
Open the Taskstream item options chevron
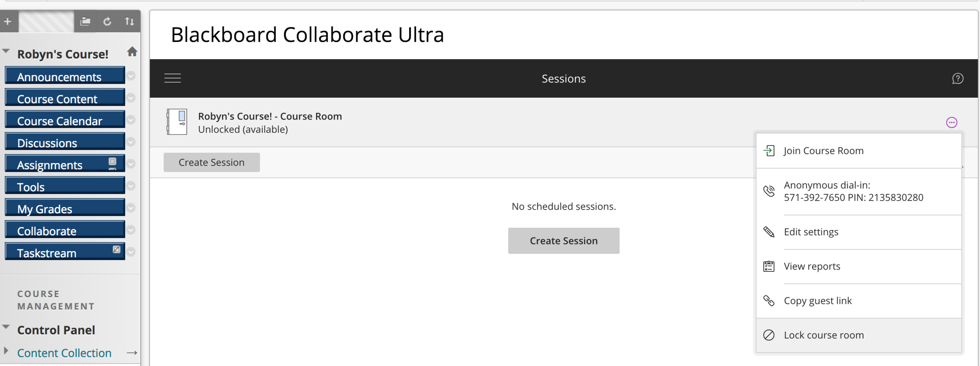coord(131,252)
